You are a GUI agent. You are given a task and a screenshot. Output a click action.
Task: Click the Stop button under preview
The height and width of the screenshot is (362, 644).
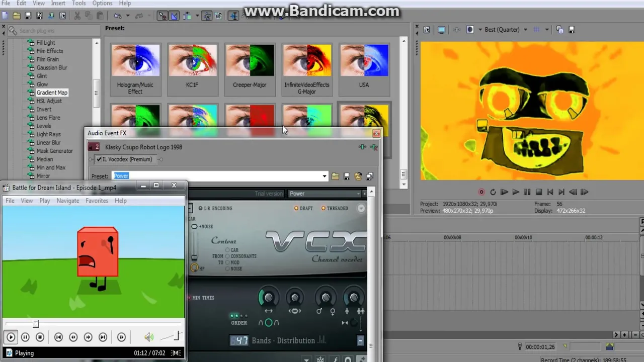539,192
